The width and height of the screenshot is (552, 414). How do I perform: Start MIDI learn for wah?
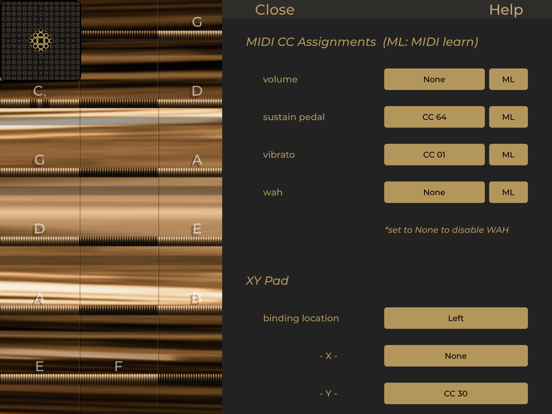[508, 192]
